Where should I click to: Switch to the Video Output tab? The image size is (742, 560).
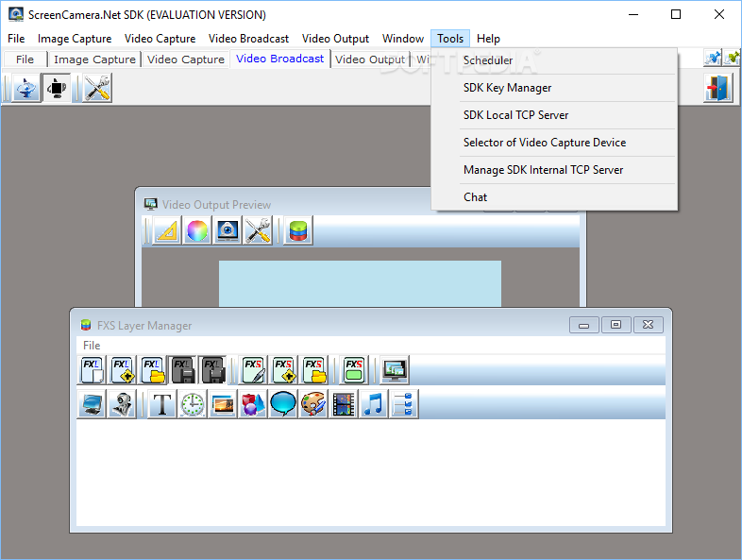pos(370,59)
